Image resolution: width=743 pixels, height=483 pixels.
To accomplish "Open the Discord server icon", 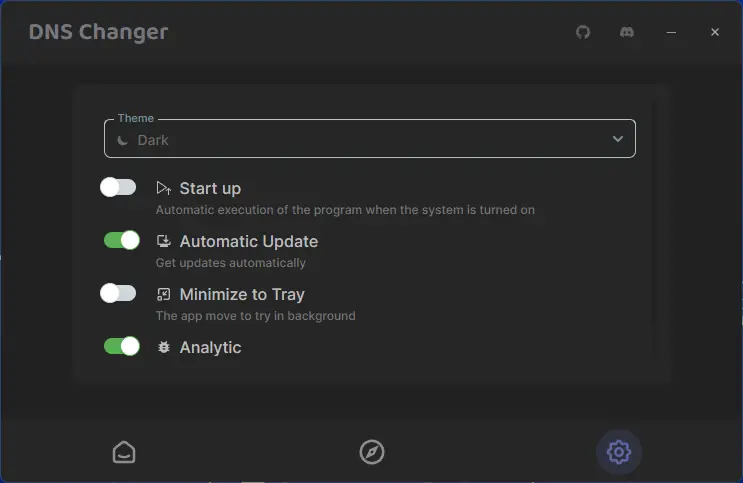I will click(x=627, y=32).
